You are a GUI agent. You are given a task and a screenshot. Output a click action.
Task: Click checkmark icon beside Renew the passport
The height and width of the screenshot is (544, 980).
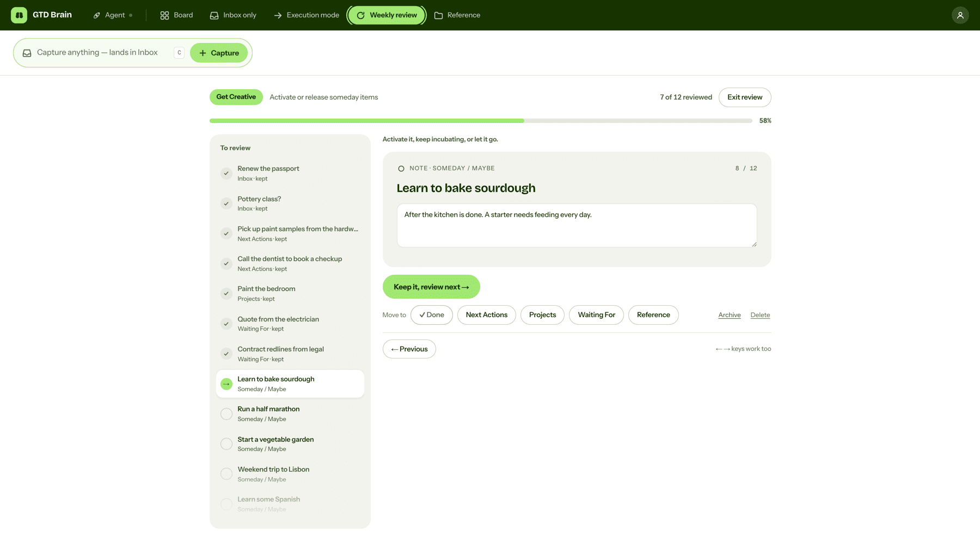(x=226, y=174)
